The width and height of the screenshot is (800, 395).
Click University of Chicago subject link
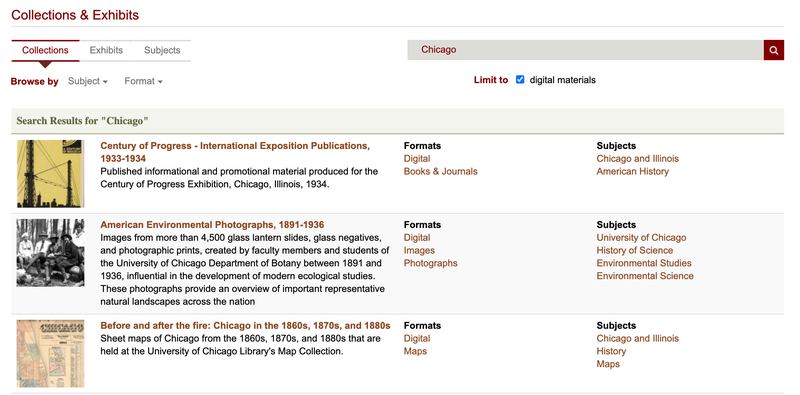coord(641,238)
